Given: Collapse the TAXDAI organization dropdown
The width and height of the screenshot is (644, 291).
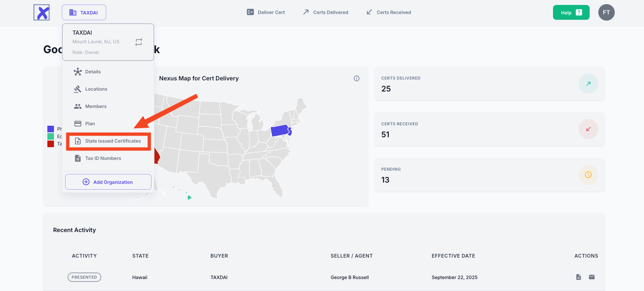Looking at the screenshot, I should pyautogui.click(x=84, y=12).
